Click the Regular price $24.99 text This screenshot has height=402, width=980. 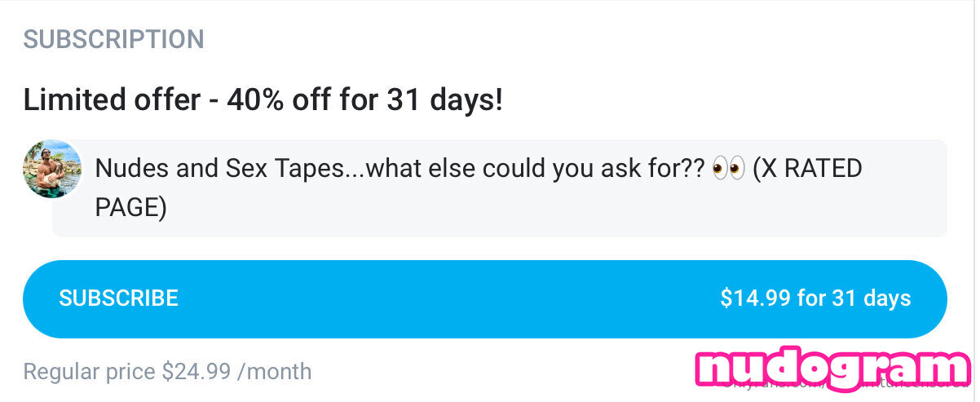[167, 372]
